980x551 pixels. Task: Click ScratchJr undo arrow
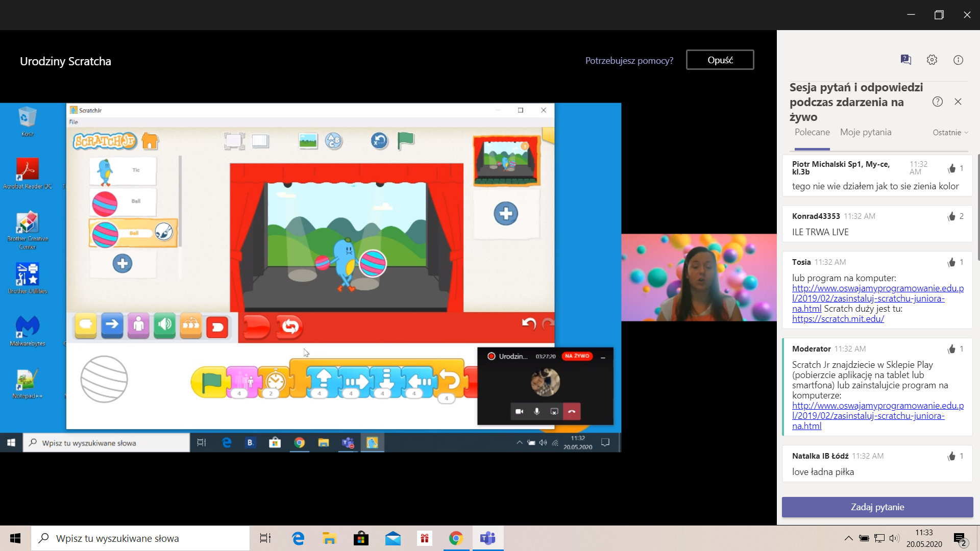[x=529, y=323]
